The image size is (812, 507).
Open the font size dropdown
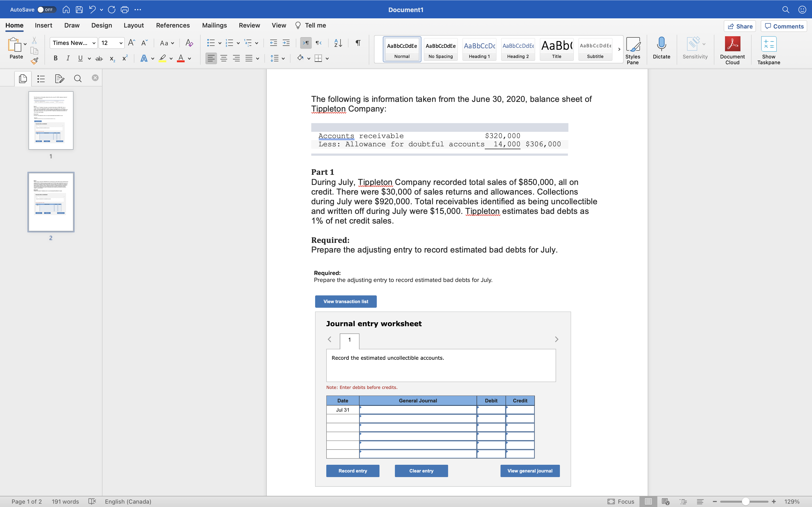point(121,43)
